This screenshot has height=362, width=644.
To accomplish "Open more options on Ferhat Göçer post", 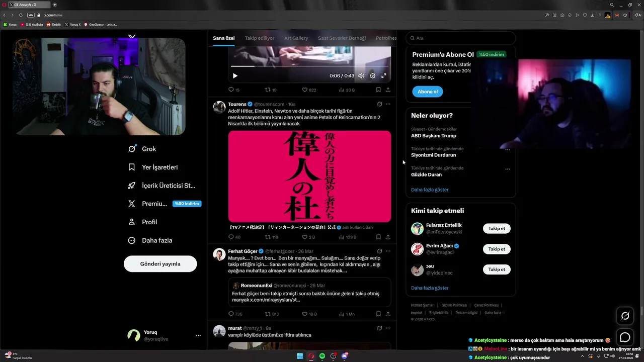I will 388,251.
